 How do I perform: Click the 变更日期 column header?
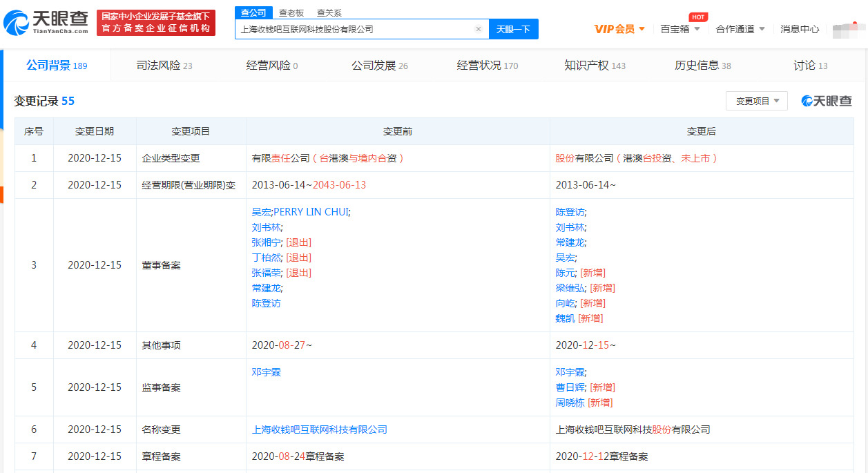click(95, 131)
